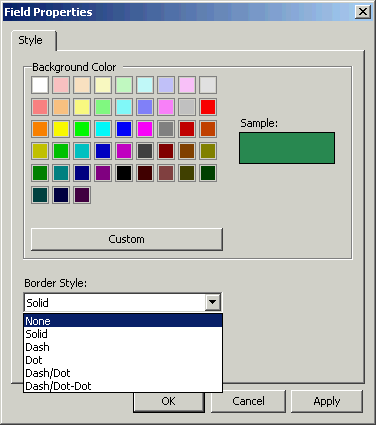Choose the bright aqua cyan swatch
This screenshot has height=425, width=376.
click(x=103, y=129)
